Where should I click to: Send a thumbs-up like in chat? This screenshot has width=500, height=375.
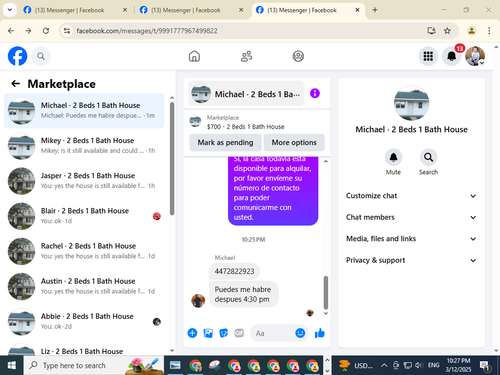click(319, 333)
